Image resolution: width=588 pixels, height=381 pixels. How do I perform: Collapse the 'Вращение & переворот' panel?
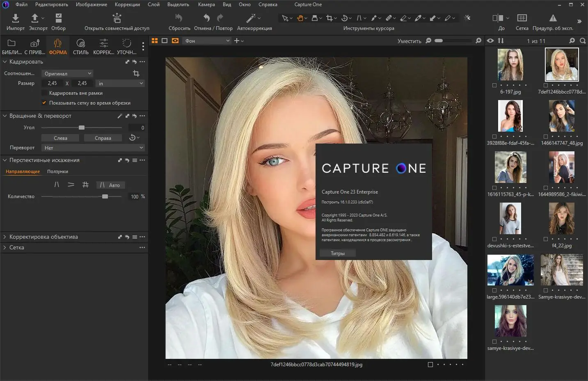coord(5,116)
